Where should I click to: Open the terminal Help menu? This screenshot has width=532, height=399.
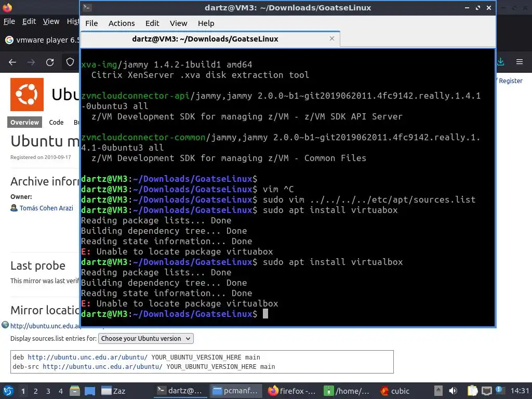(x=206, y=23)
